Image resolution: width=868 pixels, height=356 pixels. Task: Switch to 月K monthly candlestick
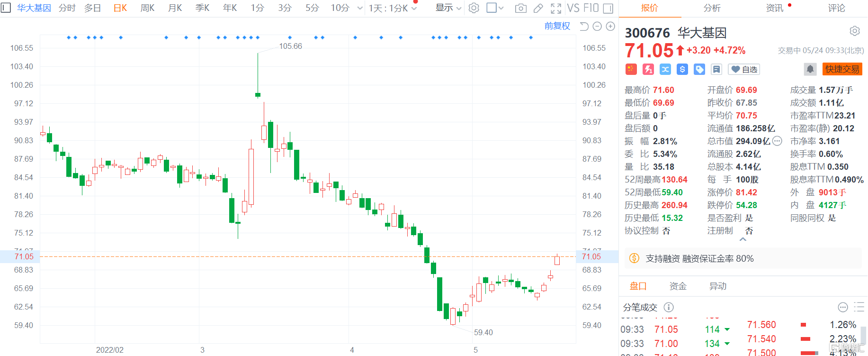175,8
